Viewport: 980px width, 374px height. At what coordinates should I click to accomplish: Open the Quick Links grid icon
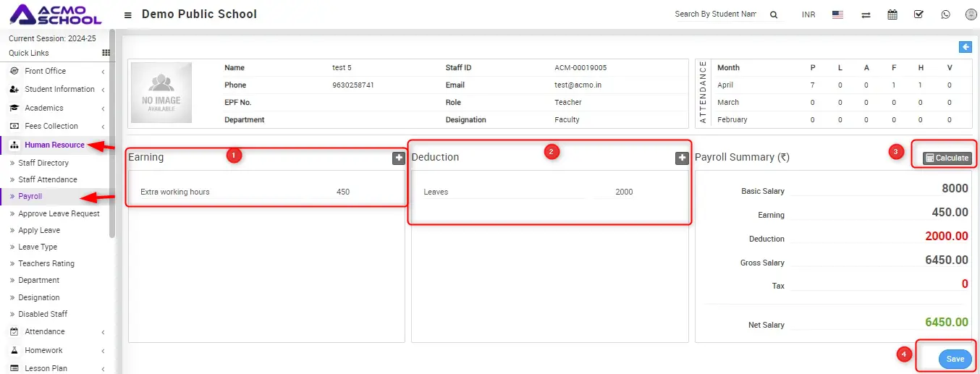[106, 53]
